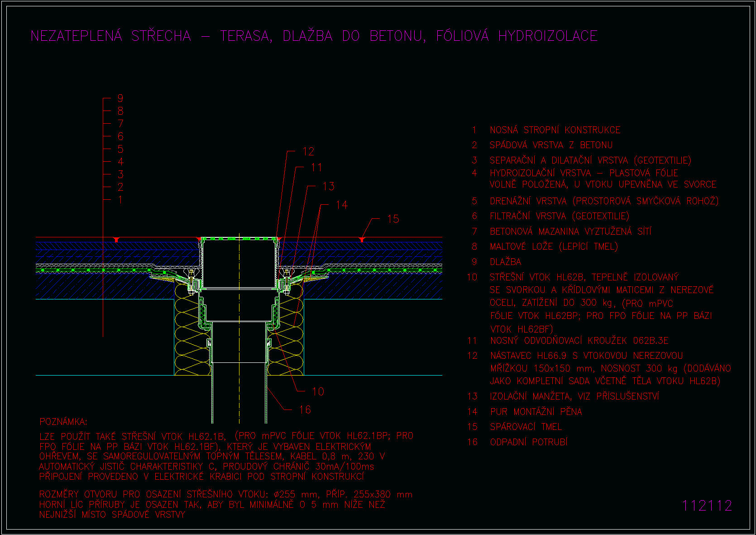Select text 'HYDROIZOLAČNÍ VRSTVA – PLASTOVÁ FÓLIE'

coord(584,173)
